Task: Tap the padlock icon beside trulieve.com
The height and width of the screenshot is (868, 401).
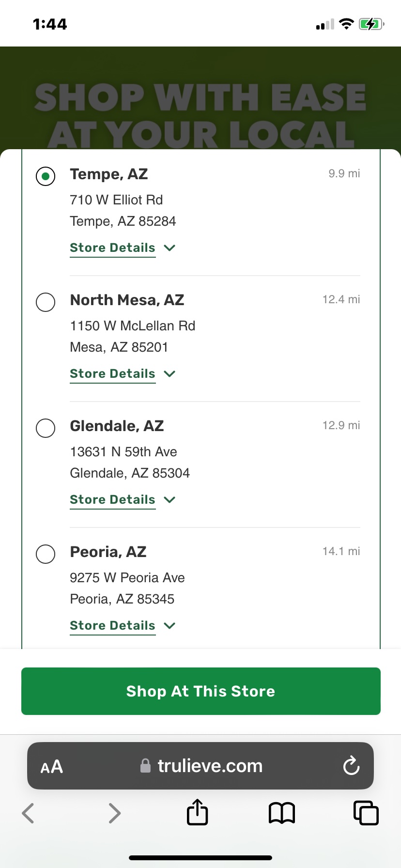Action: tap(145, 766)
